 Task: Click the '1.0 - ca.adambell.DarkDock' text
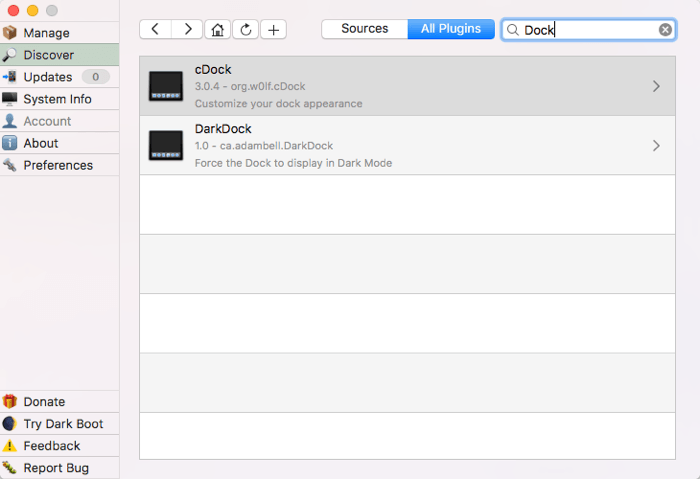[x=264, y=146]
